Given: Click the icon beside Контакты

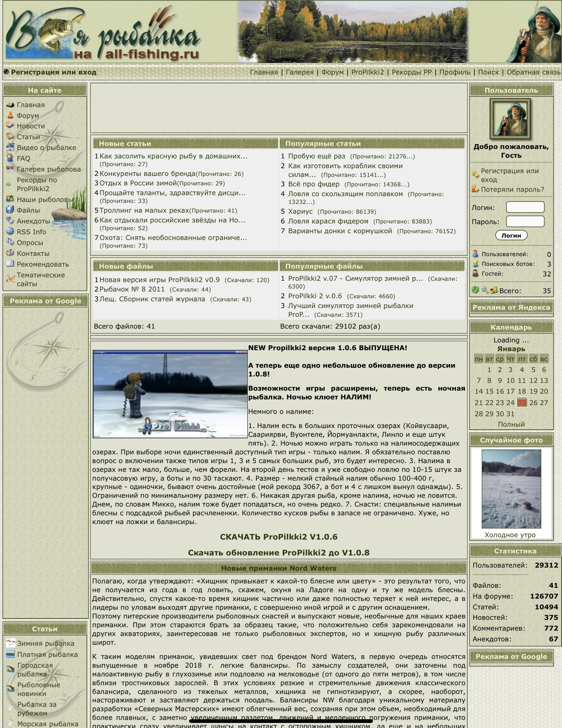Looking at the screenshot, I should (10, 253).
